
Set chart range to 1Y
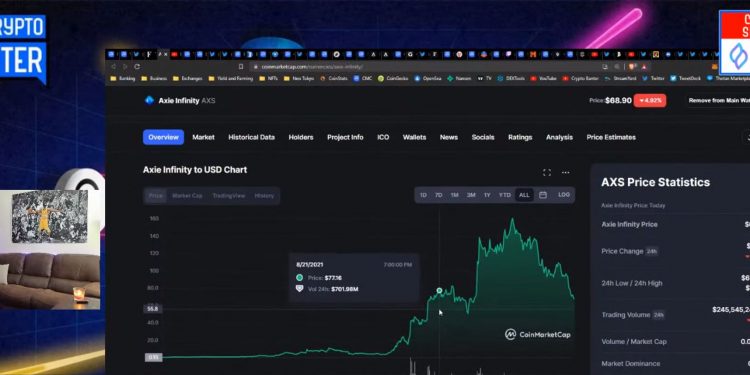tap(487, 195)
